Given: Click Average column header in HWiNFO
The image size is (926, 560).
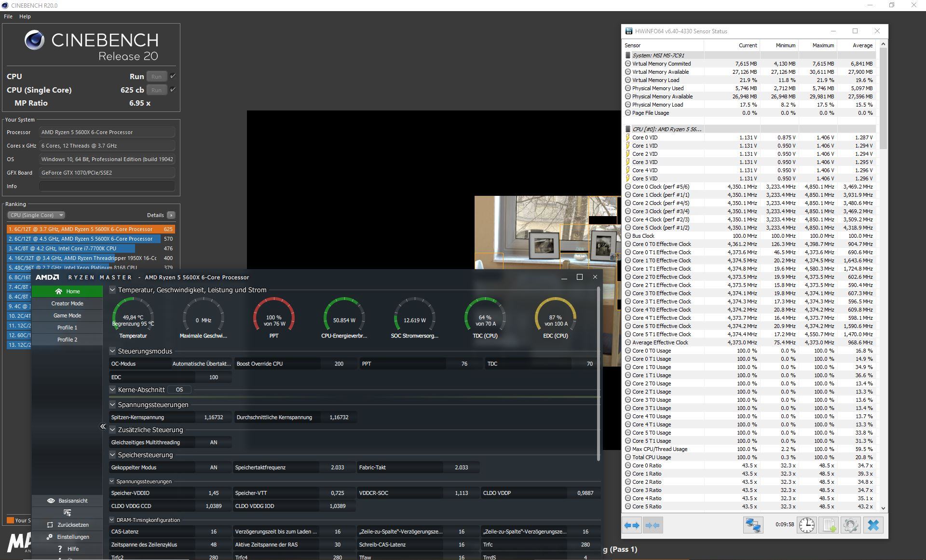Looking at the screenshot, I should tap(856, 45).
